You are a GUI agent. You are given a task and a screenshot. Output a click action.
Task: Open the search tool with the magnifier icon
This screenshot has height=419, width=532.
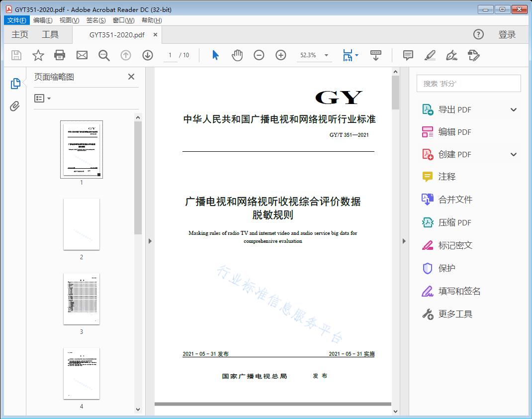click(x=103, y=55)
